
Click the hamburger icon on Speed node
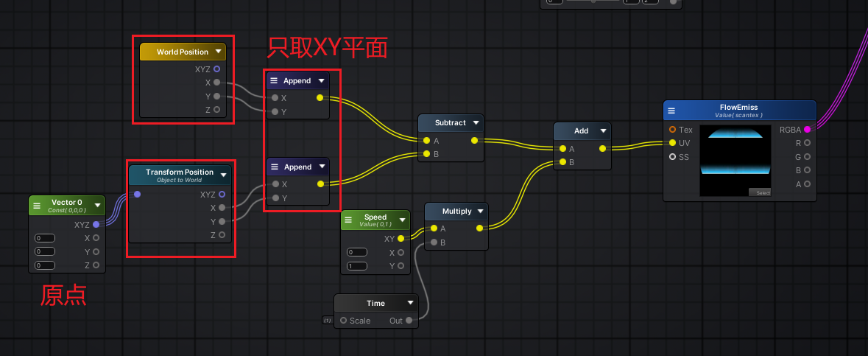349,221
